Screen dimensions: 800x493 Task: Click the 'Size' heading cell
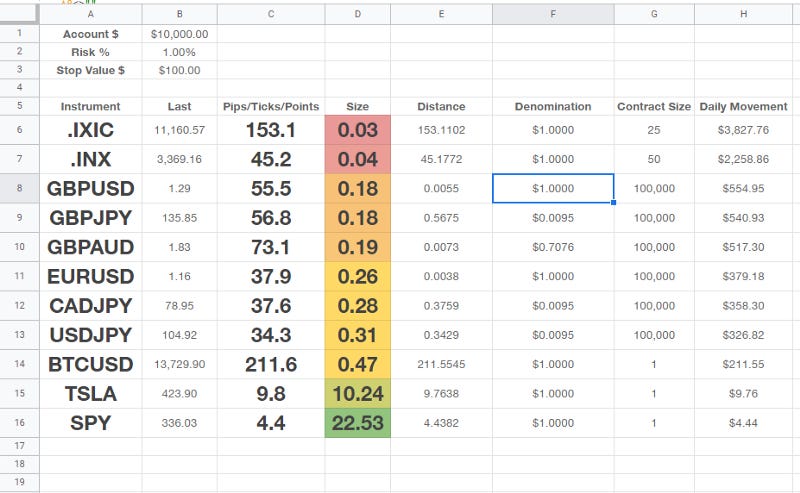coord(358,107)
